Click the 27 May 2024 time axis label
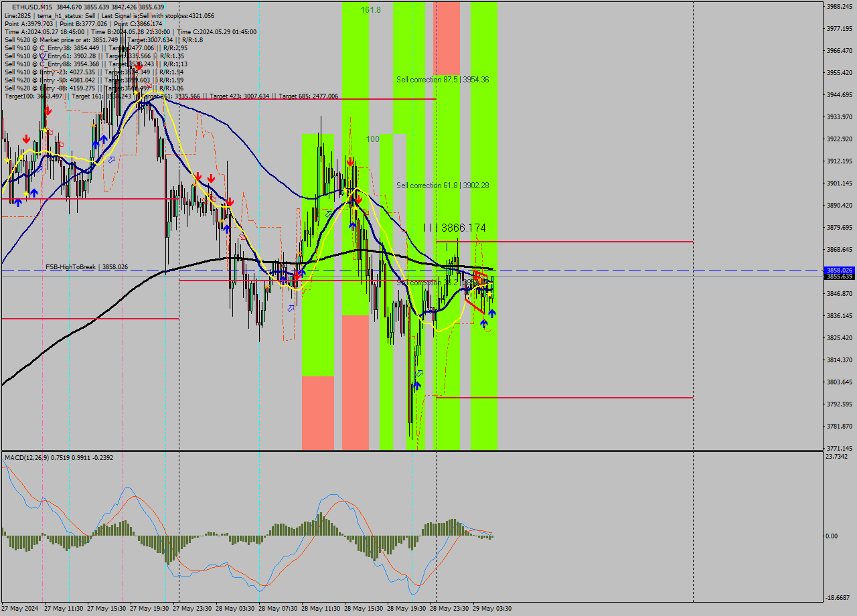The image size is (857, 616). [x=20, y=609]
